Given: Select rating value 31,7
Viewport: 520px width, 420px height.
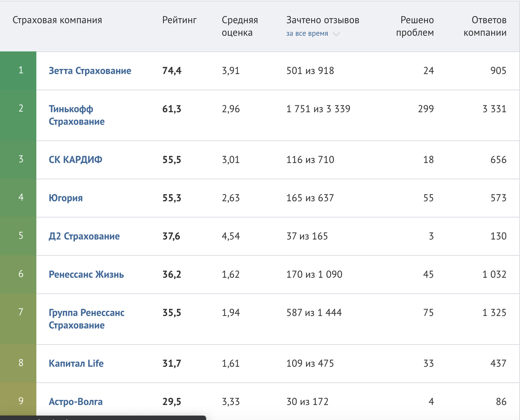Looking at the screenshot, I should pyautogui.click(x=172, y=363).
